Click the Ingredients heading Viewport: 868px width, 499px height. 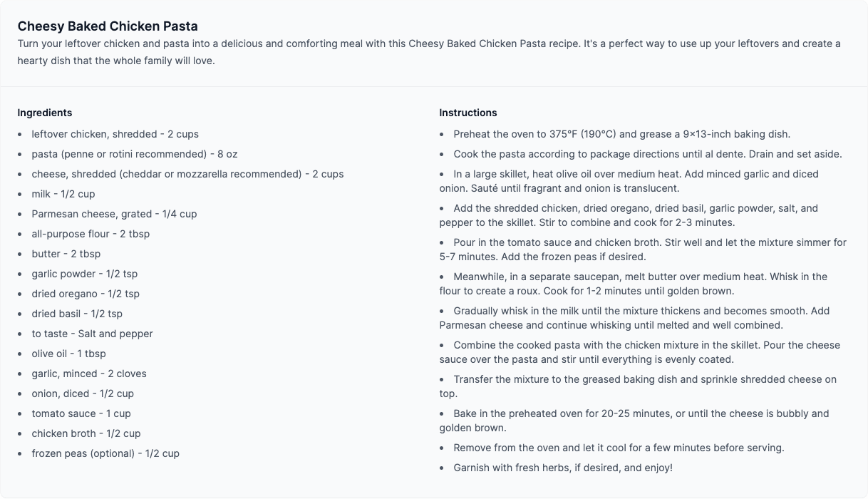45,113
